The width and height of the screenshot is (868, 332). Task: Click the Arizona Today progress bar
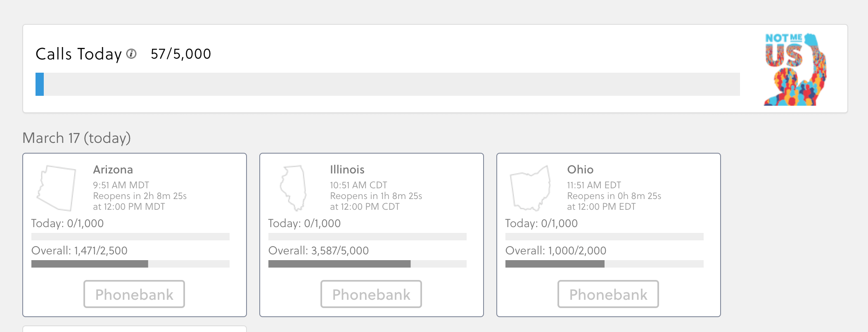point(130,237)
